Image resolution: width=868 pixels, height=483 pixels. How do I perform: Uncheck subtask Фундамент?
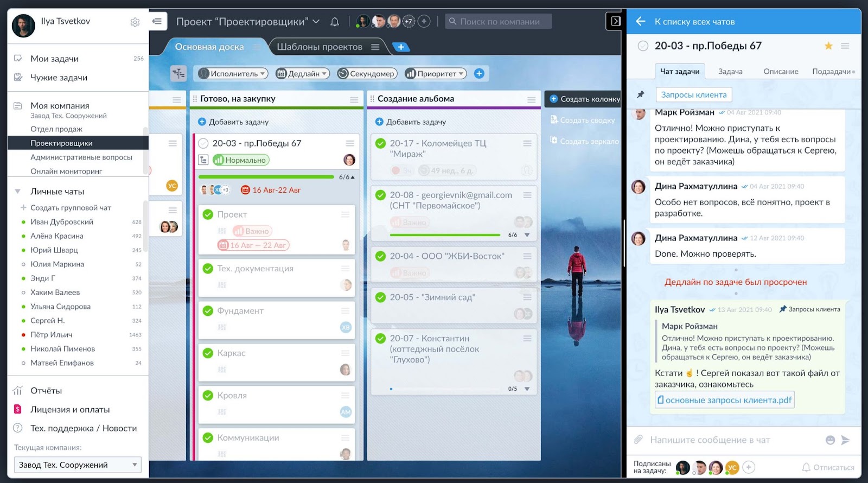[x=208, y=310]
